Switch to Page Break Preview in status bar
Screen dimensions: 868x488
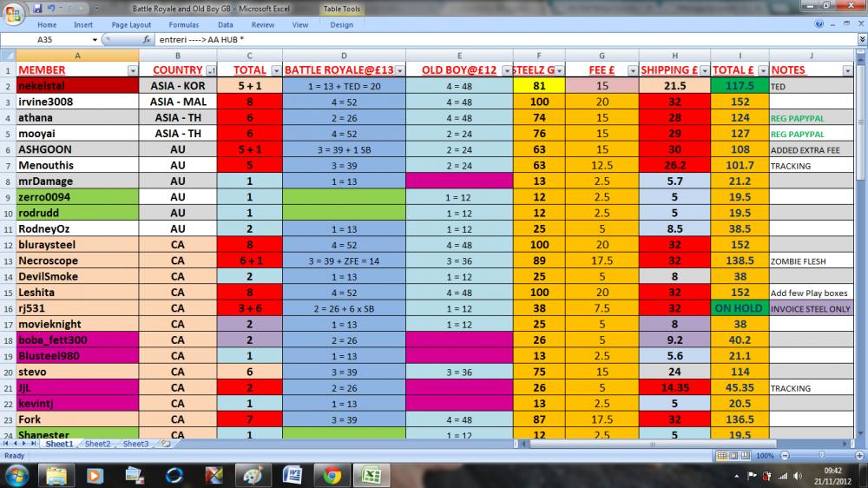pos(746,455)
